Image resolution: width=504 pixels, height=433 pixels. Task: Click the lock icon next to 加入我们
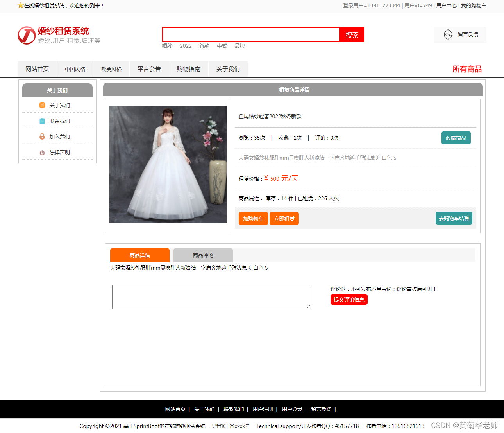tap(42, 137)
